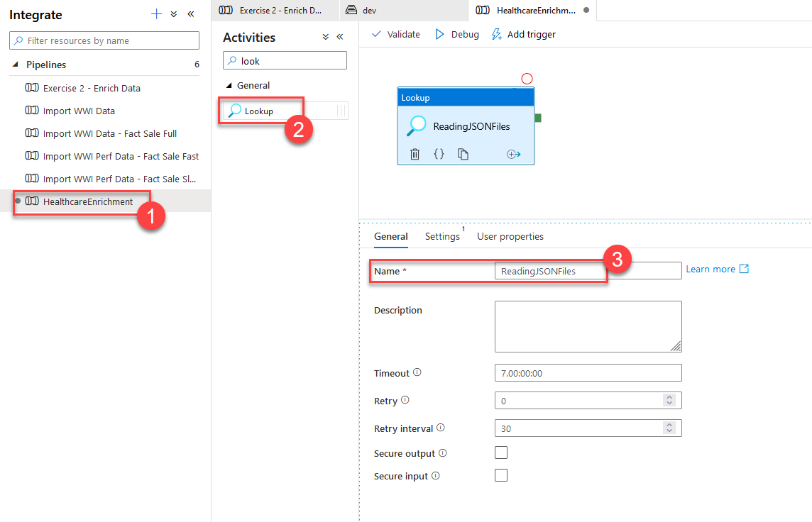Viewport: 812px width, 522px height.
Task: Enable the Secure input checkbox
Action: [x=501, y=475]
